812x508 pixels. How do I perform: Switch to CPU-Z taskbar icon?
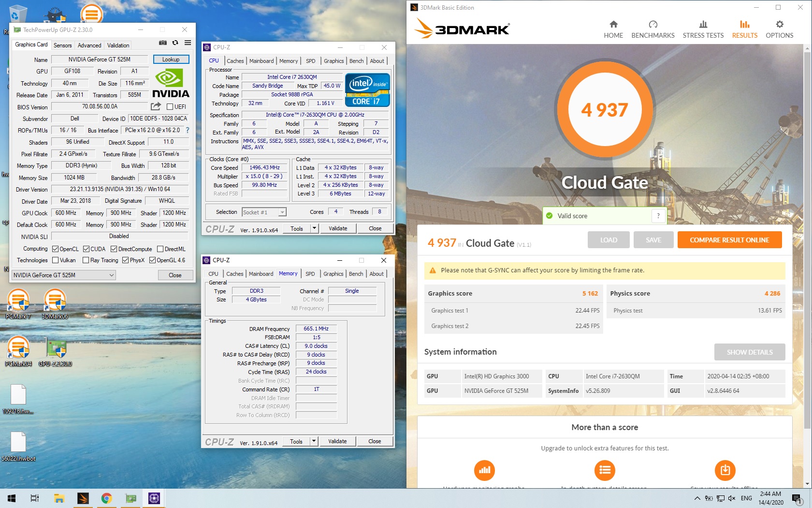[x=154, y=498]
